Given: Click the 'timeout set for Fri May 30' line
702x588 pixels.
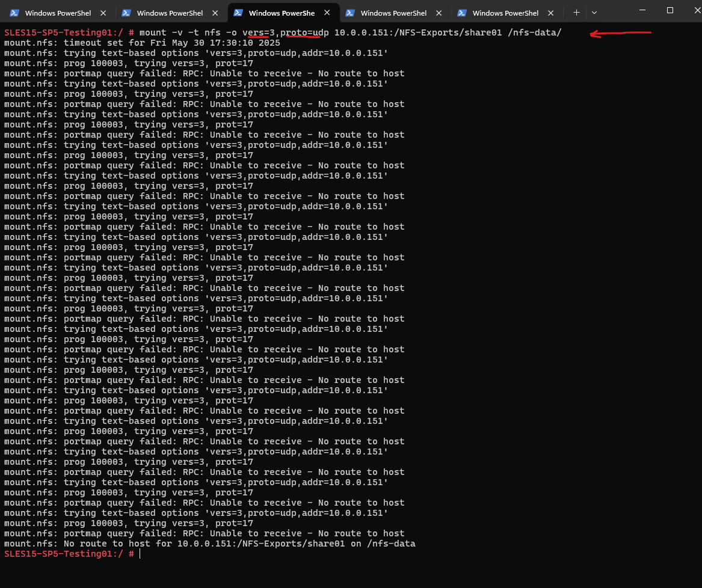Looking at the screenshot, I should tap(142, 43).
